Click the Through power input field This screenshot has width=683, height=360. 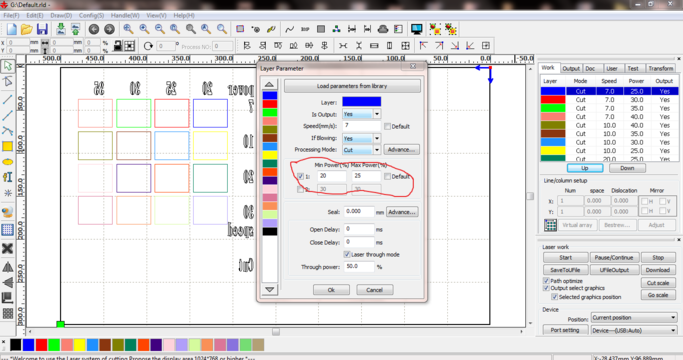pyautogui.click(x=359, y=267)
